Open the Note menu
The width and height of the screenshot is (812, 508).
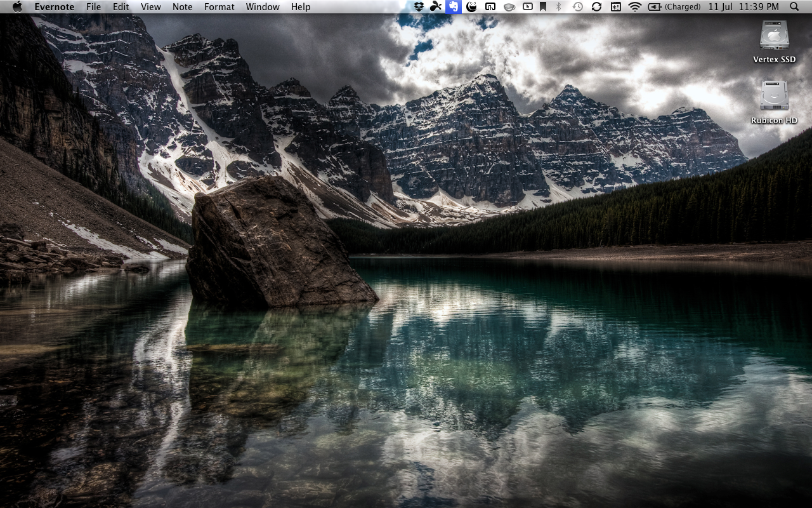click(182, 6)
